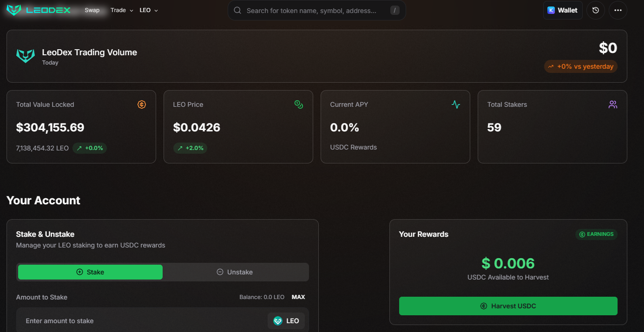
Task: Click the Wallet button
Action: [563, 10]
